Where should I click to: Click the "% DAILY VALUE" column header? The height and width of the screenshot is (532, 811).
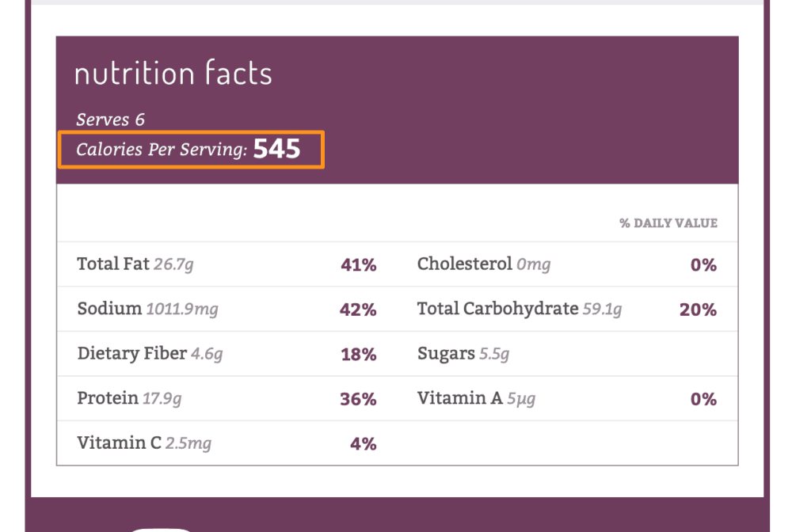668,223
